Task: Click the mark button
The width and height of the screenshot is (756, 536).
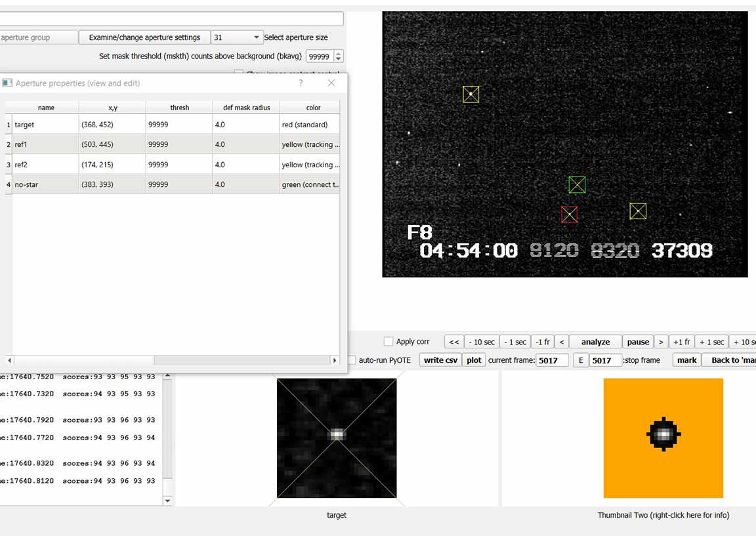Action: (x=686, y=360)
